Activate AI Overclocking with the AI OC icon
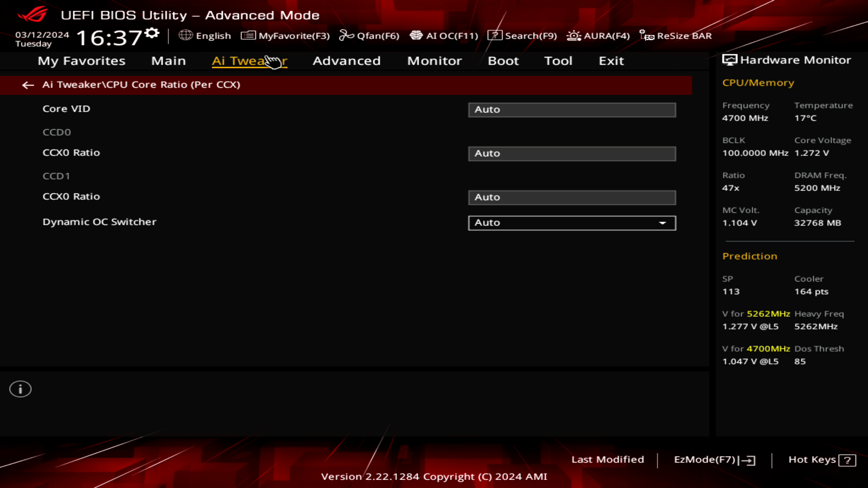Viewport: 868px width, 488px height. pyautogui.click(x=443, y=36)
